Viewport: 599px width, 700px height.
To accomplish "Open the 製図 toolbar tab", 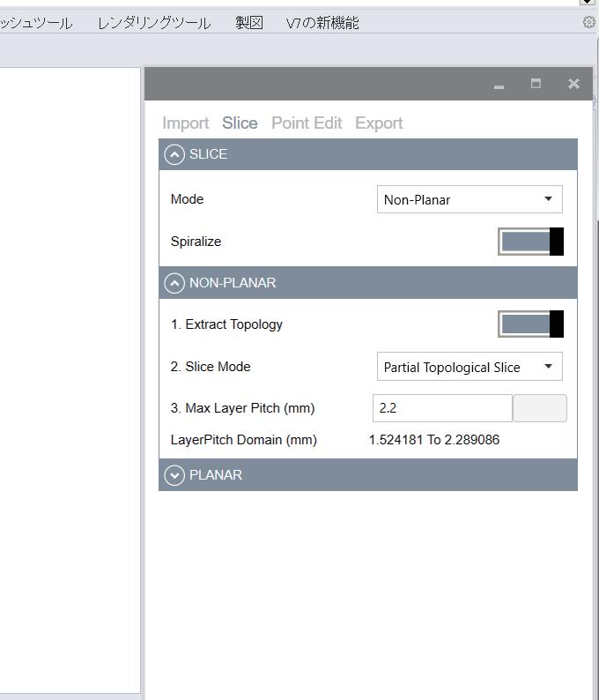I will (x=249, y=23).
